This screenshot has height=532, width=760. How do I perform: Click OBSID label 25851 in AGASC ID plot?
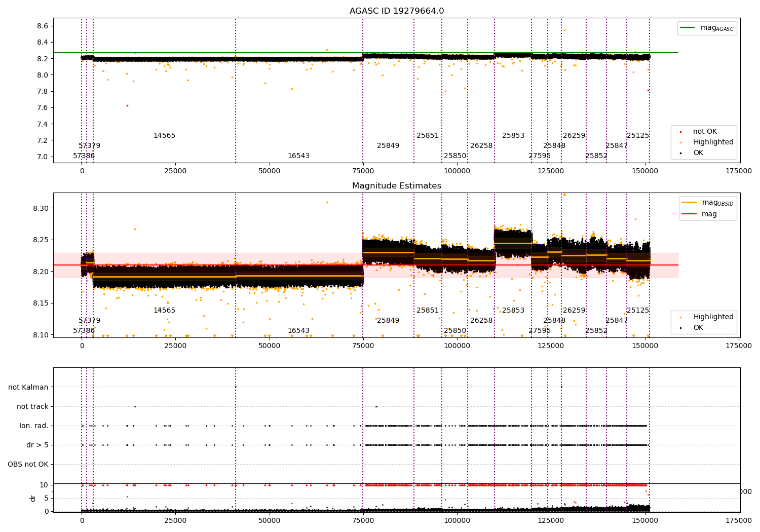click(x=428, y=135)
